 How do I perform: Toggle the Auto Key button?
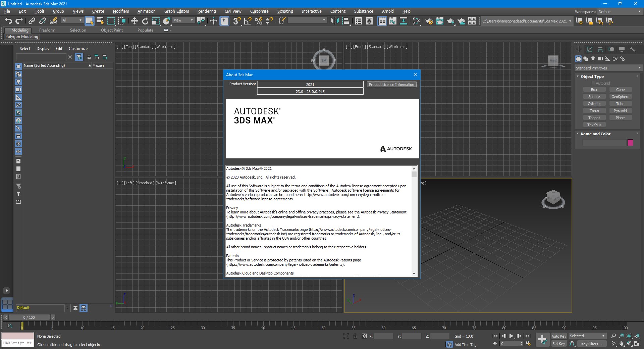(x=559, y=336)
